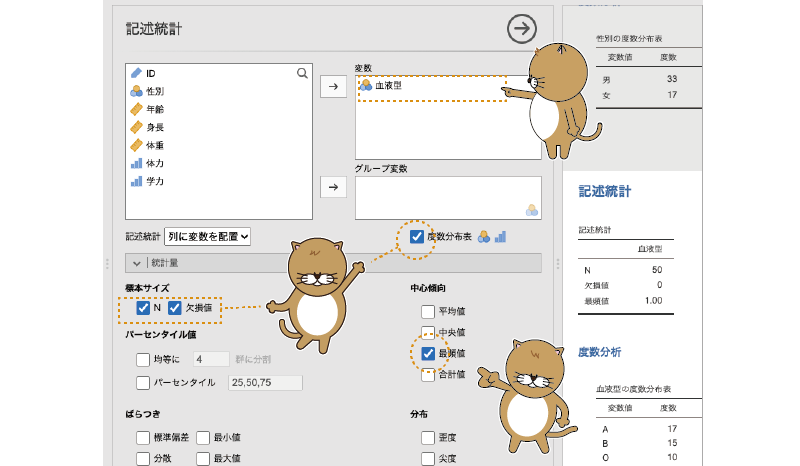800x466 pixels.
Task: Select the 学力 ordinal bar icon
Action: tap(136, 181)
